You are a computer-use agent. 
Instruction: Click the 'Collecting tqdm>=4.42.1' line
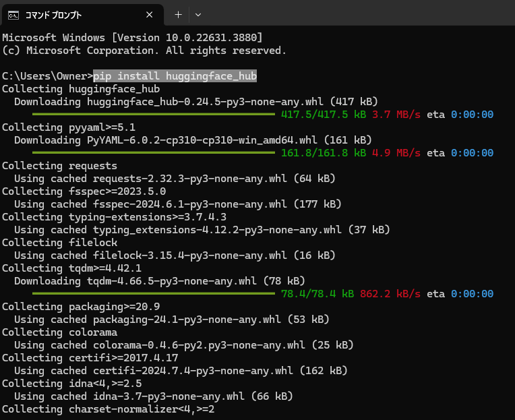tap(71, 268)
